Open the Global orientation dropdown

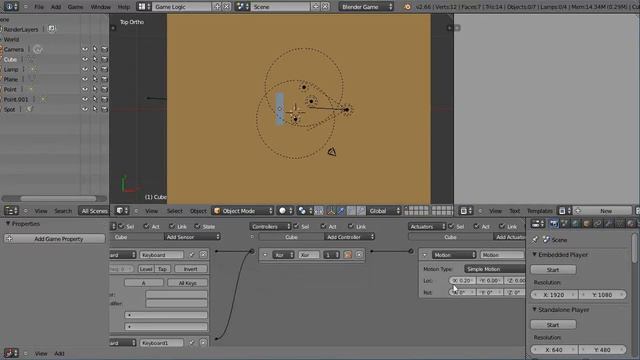384,211
